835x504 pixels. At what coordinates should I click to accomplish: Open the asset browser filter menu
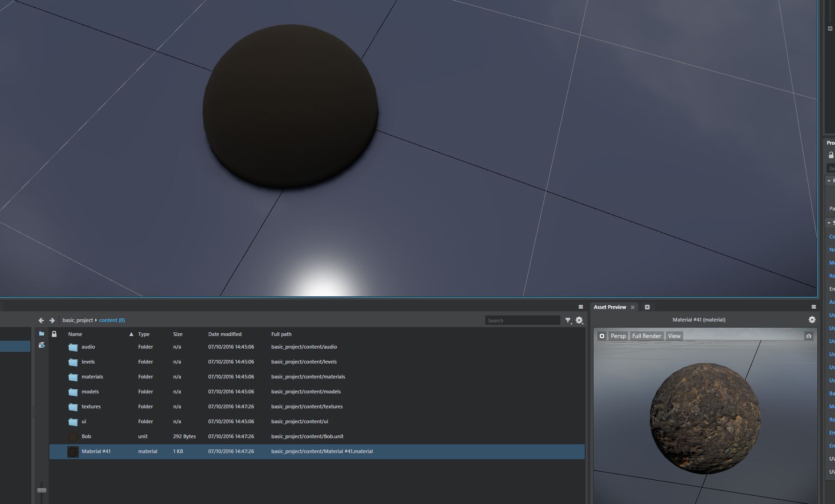click(x=568, y=320)
